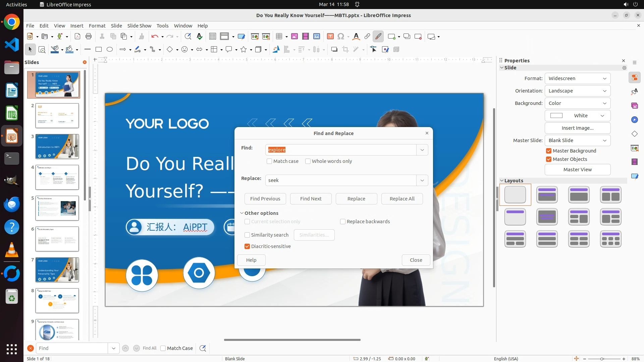Screen dimensions: 644x362
Task: Click the Insert Image... button
Action: tap(577, 128)
